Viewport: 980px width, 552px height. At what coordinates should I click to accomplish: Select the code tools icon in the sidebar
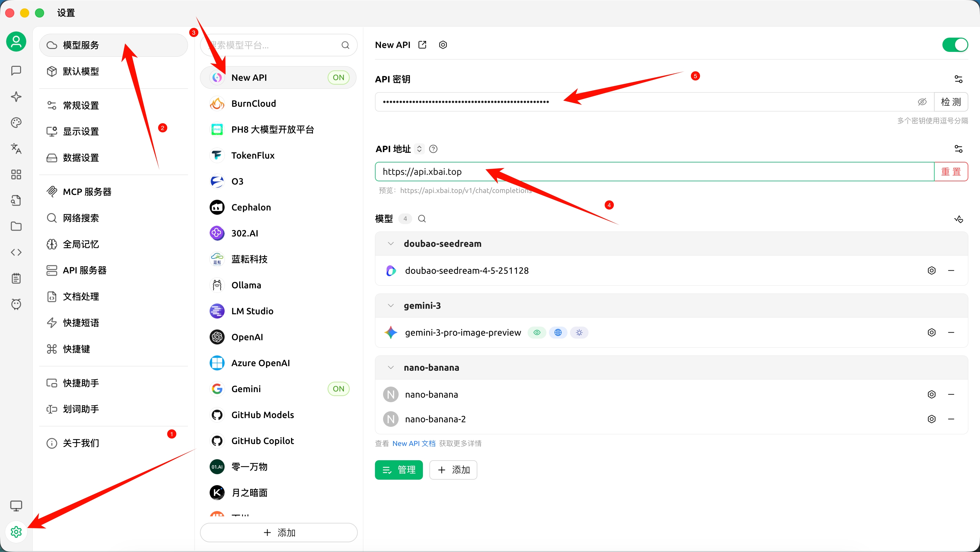(x=16, y=252)
